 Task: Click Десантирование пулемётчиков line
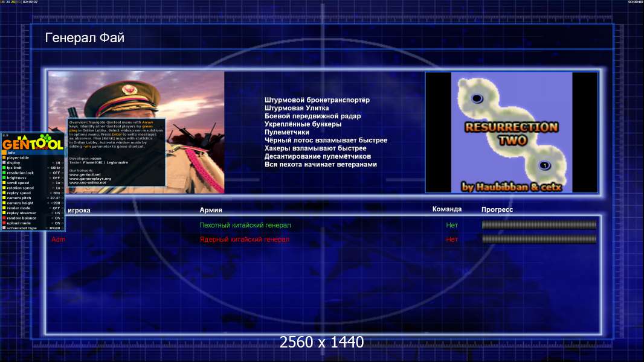click(x=318, y=156)
